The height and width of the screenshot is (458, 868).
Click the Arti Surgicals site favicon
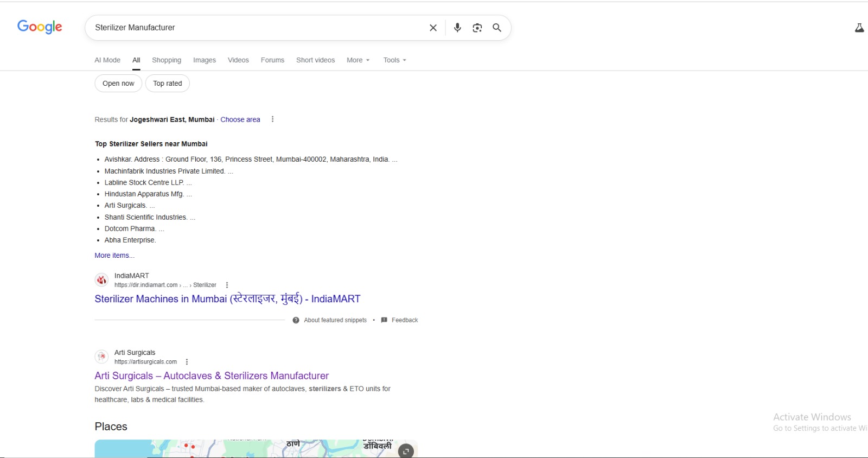[101, 357]
